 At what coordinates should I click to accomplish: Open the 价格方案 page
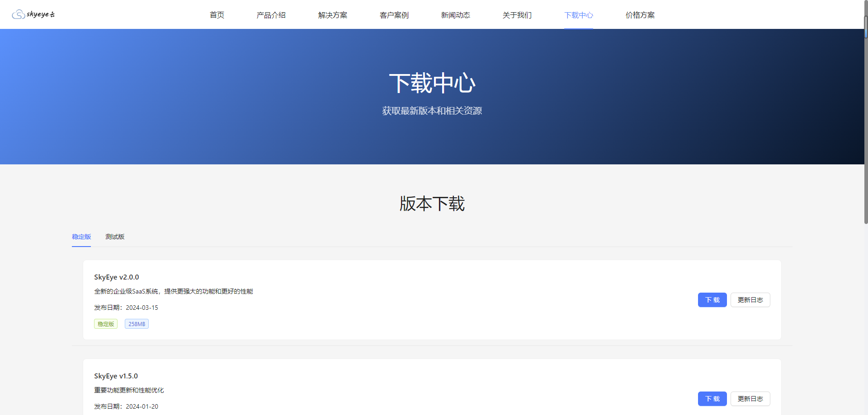pyautogui.click(x=640, y=15)
